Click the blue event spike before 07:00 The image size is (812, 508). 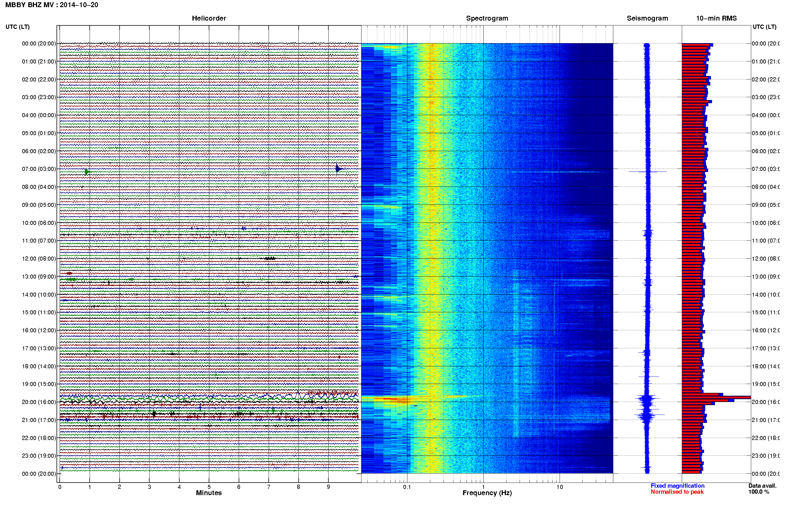tap(338, 168)
